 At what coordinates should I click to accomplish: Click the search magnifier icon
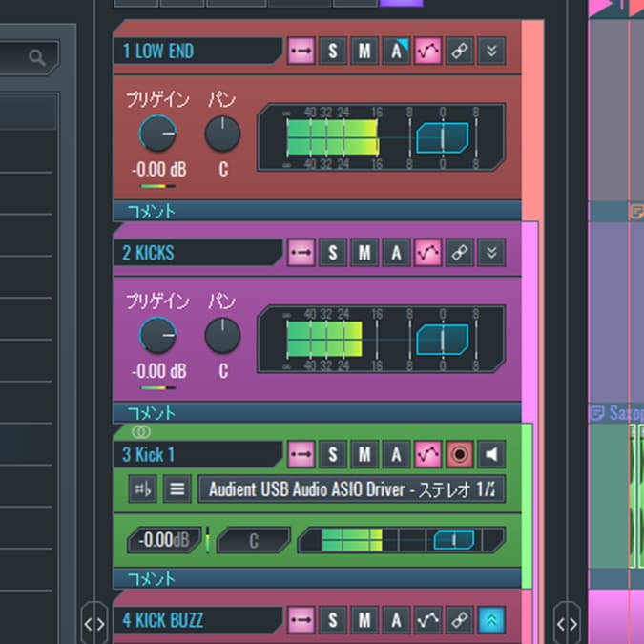(x=37, y=57)
